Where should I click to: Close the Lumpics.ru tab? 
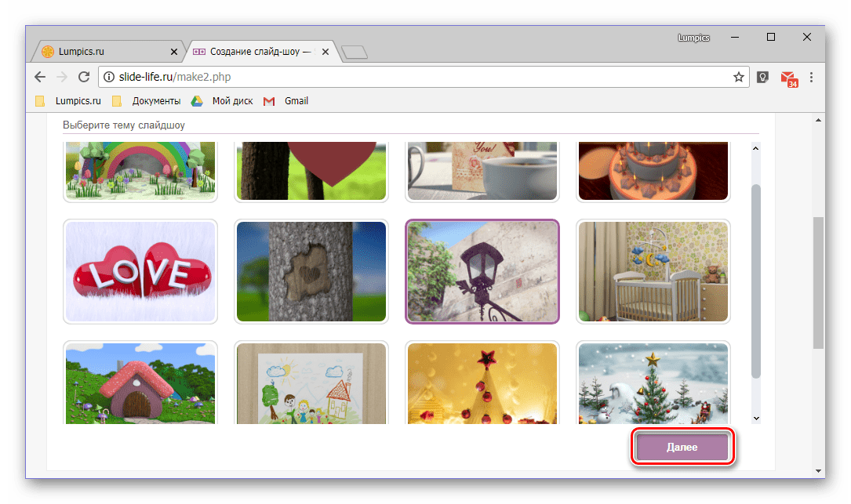pos(173,52)
